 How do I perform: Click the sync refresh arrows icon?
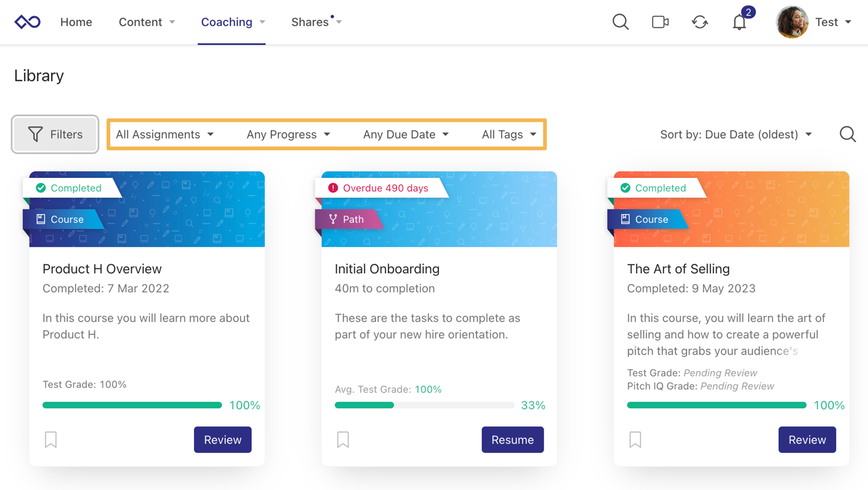tap(699, 22)
